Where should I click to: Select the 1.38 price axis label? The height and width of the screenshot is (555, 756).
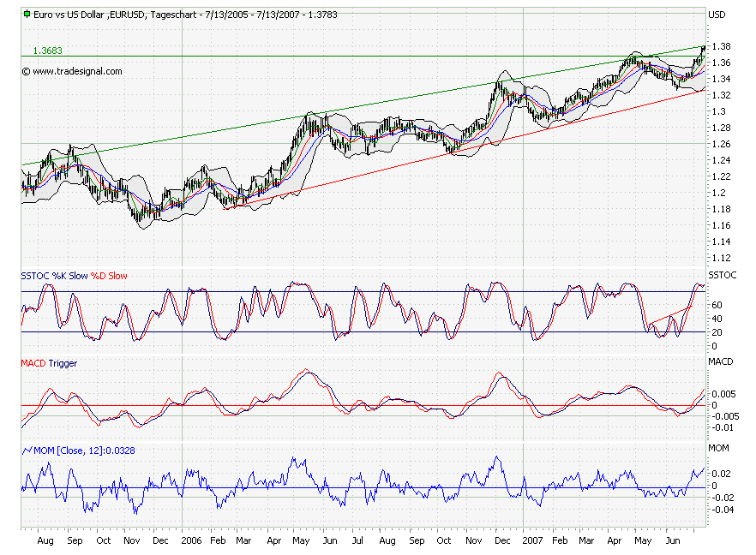(721, 46)
